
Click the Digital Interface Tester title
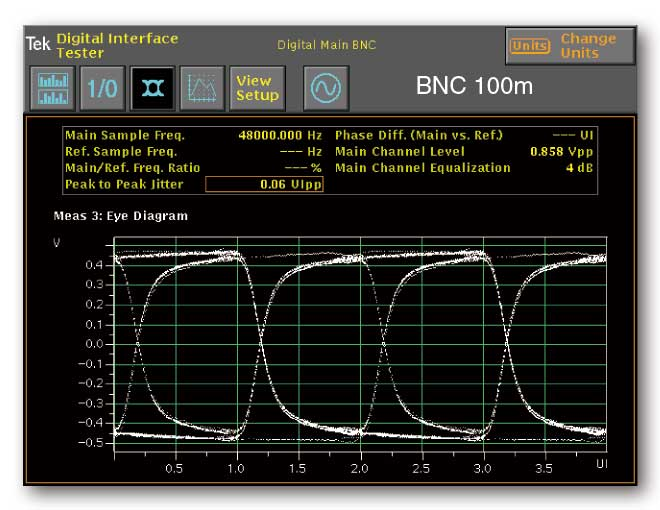click(117, 45)
